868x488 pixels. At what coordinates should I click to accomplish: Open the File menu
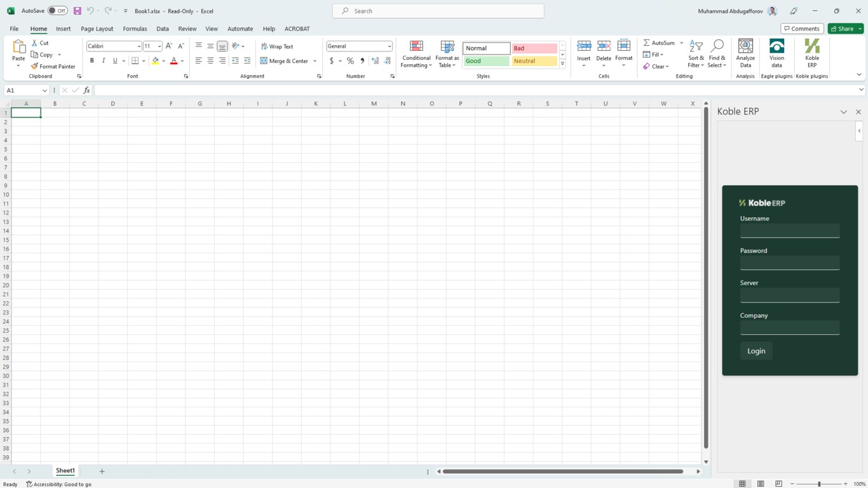coord(14,29)
